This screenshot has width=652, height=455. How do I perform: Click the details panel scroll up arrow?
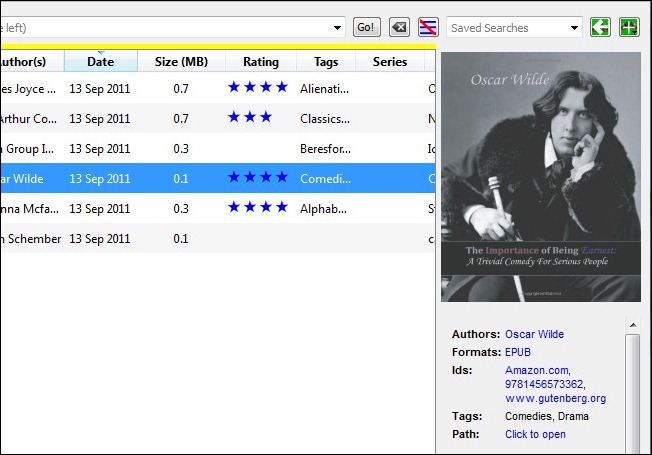pyautogui.click(x=633, y=325)
